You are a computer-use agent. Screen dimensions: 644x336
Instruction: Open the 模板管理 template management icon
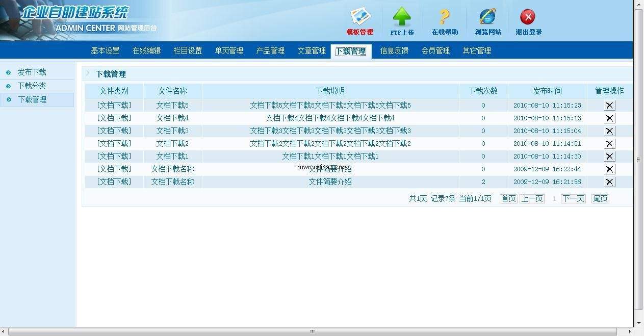pyautogui.click(x=360, y=16)
